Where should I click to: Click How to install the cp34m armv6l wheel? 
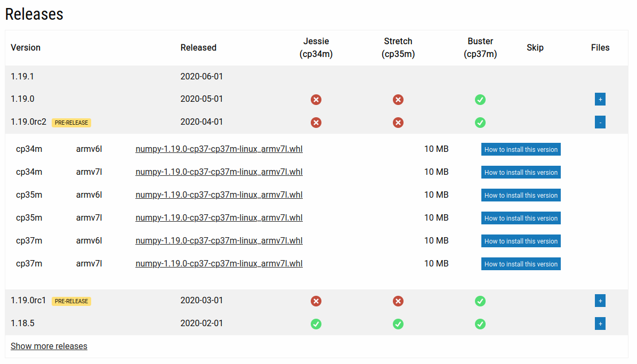[521, 149]
